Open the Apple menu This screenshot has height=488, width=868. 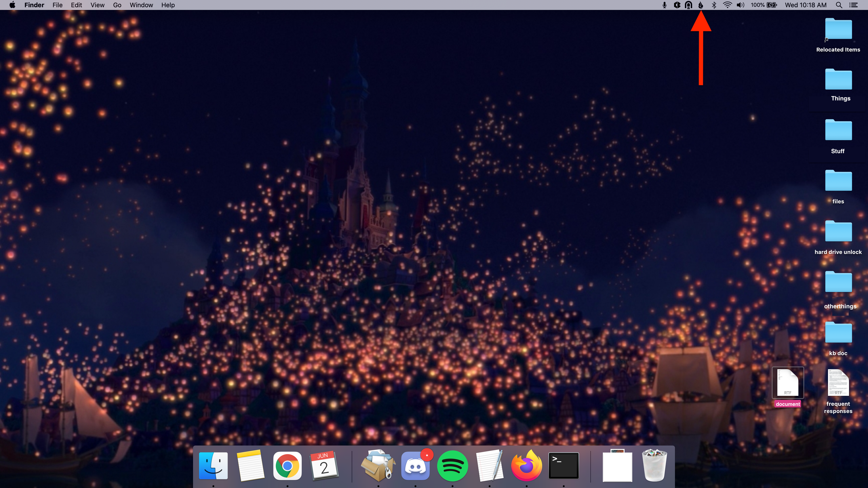(12, 5)
